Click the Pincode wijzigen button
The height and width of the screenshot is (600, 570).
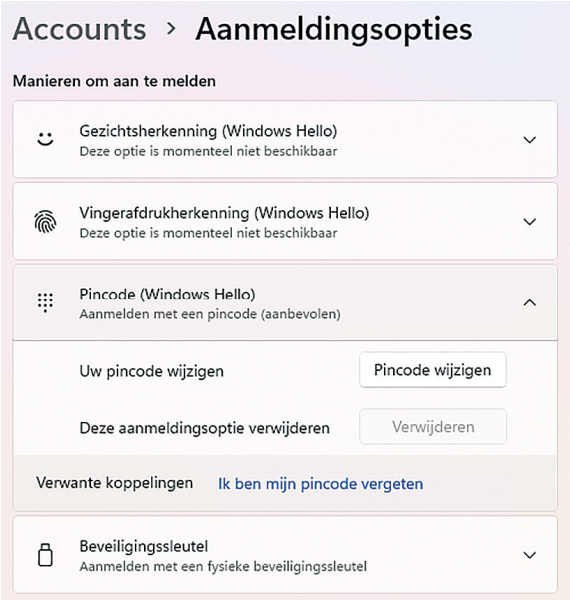point(433,370)
